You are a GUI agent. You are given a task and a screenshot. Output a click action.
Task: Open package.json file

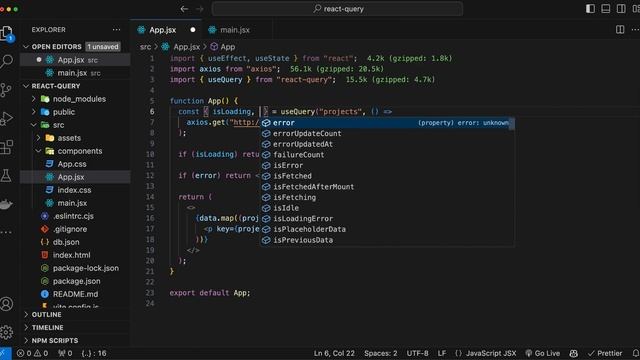pyautogui.click(x=76, y=281)
